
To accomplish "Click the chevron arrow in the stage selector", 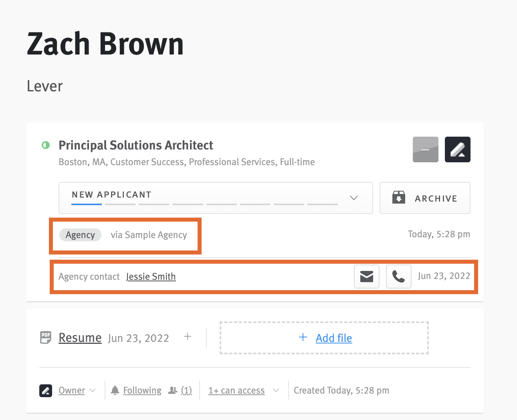I will click(353, 198).
